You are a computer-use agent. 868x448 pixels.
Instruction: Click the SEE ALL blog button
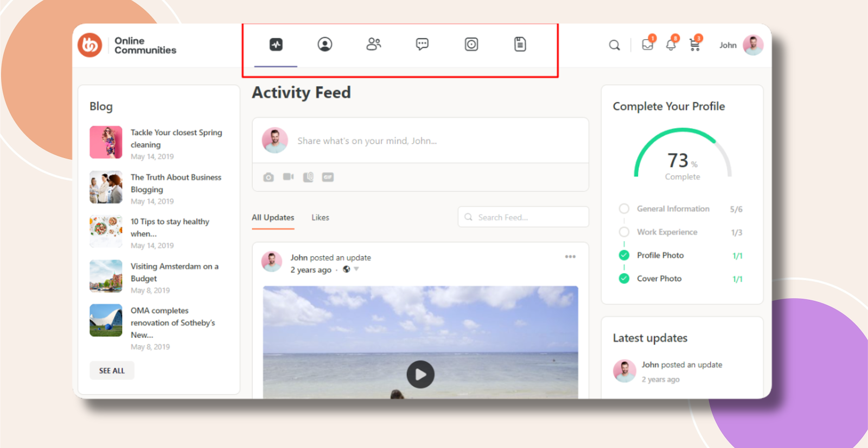click(x=112, y=371)
